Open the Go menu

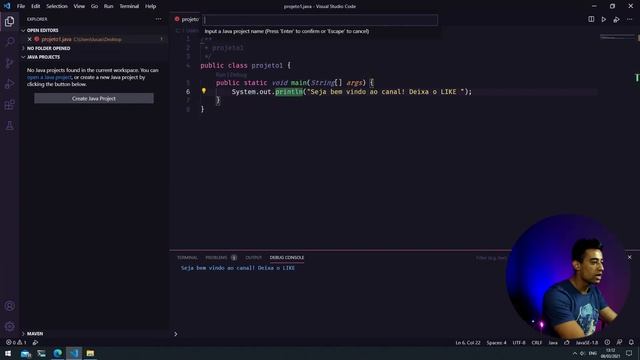point(94,6)
